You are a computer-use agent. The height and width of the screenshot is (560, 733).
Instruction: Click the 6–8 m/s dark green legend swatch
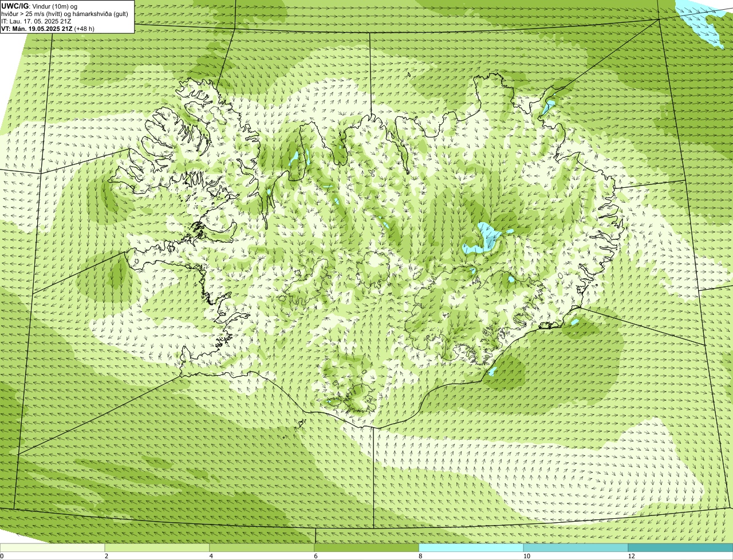366,547
